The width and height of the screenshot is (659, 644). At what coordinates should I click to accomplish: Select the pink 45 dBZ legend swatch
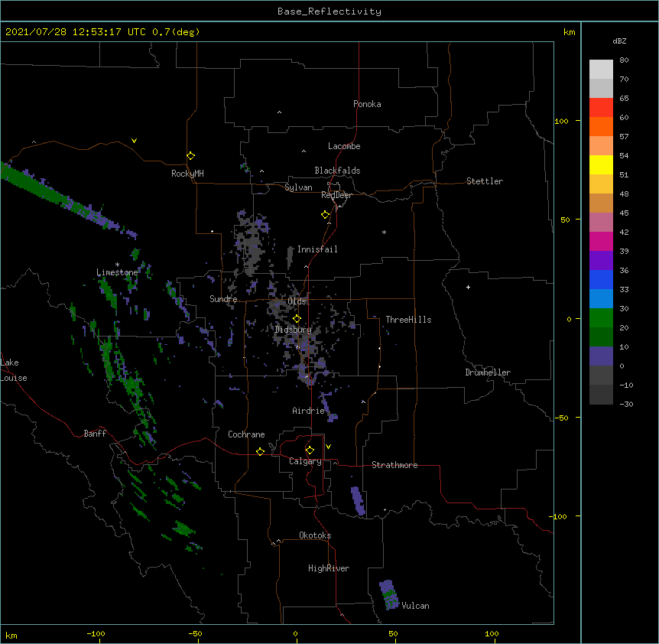tap(601, 222)
